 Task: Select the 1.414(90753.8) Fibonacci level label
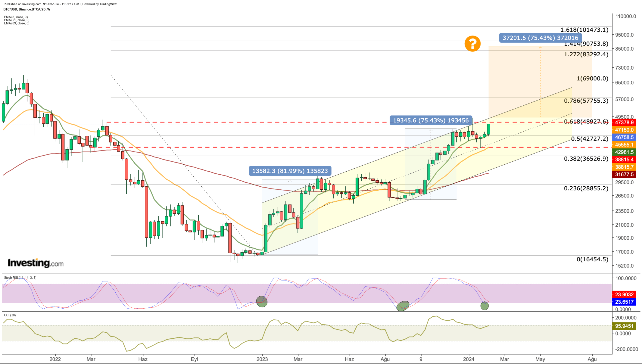coord(586,44)
